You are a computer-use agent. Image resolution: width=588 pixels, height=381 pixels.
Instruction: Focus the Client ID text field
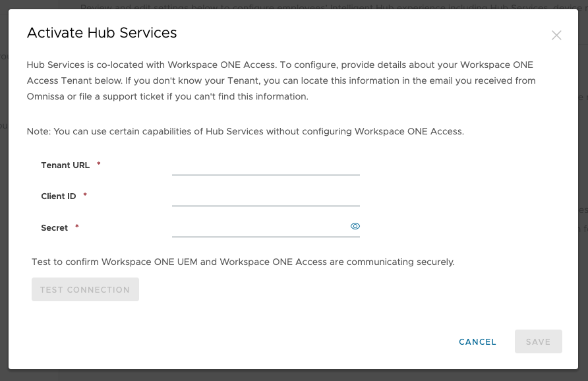pos(265,196)
